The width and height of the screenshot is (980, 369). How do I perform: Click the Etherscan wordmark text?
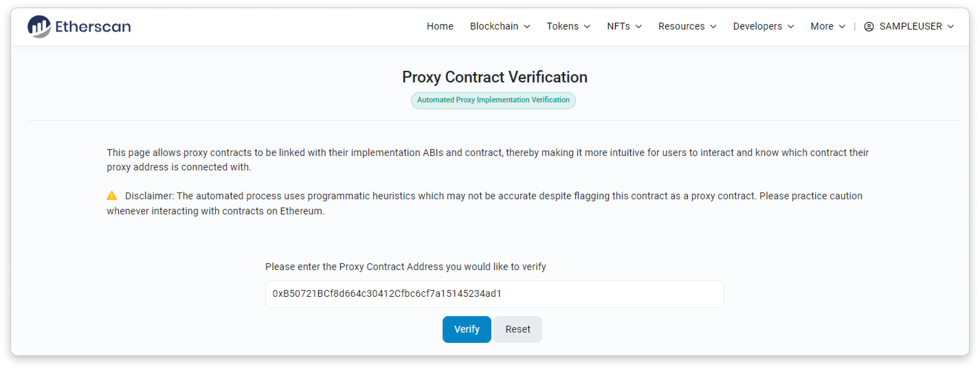pos(93,27)
